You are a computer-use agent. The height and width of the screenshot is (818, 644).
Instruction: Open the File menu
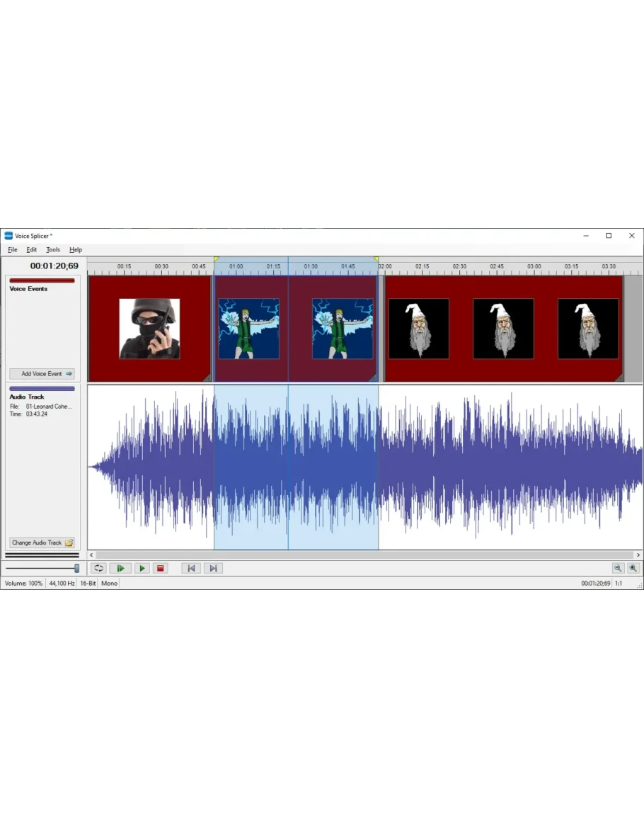(x=13, y=250)
